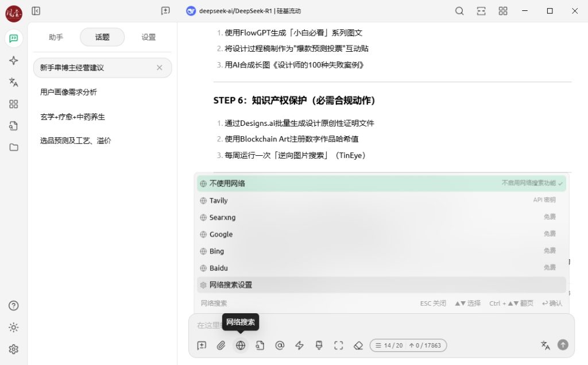Expand the input box with the fullscreen icon

point(338,345)
